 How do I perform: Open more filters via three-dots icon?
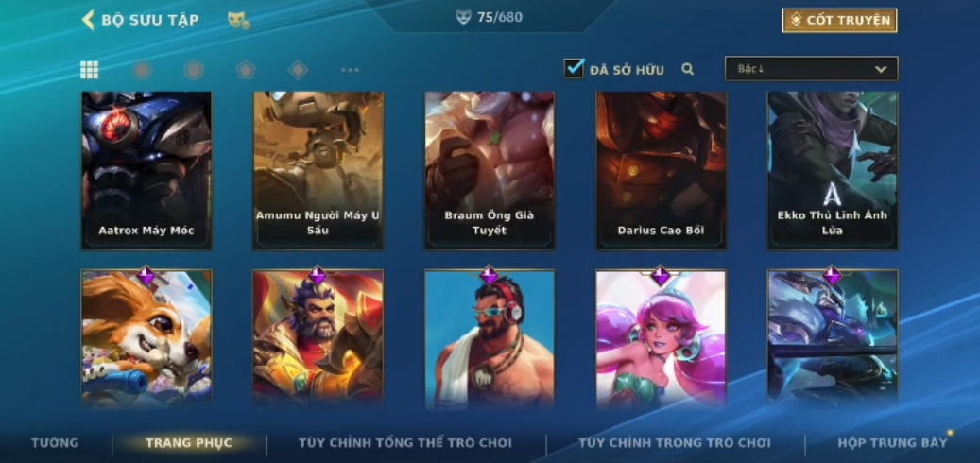tap(350, 70)
